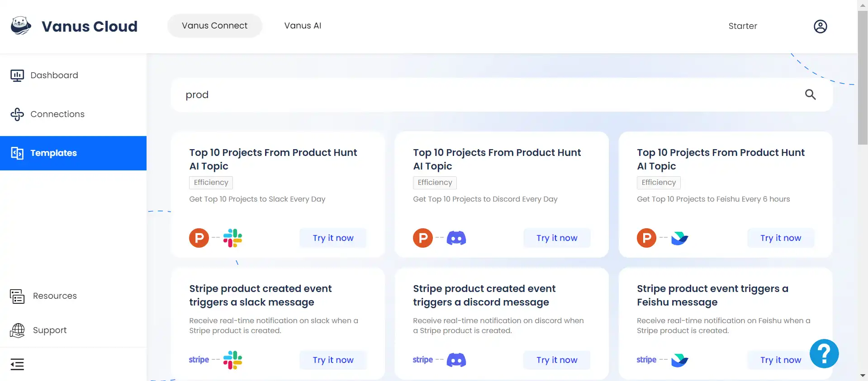
Task: Try the Stripe to discord message template
Action: (557, 360)
